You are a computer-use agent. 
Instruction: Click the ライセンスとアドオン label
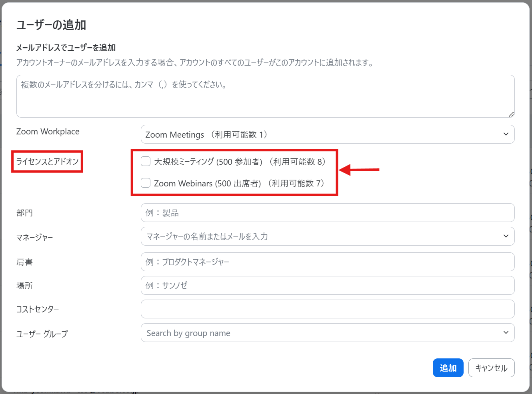point(47,162)
